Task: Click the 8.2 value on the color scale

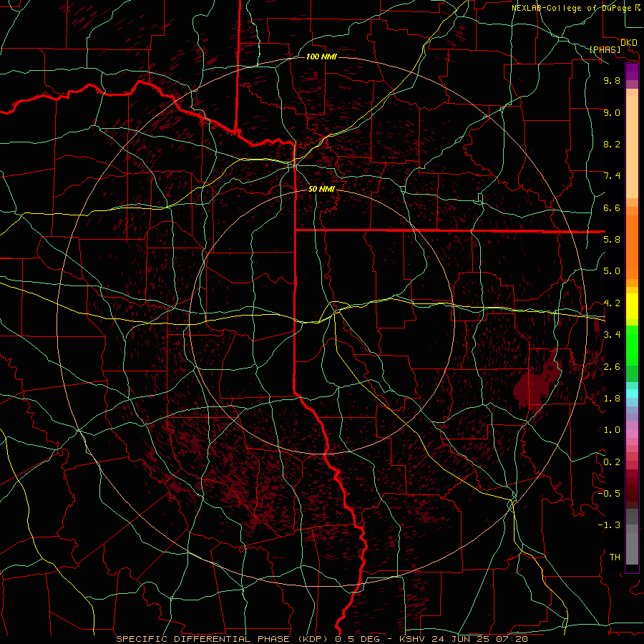Action: click(612, 144)
